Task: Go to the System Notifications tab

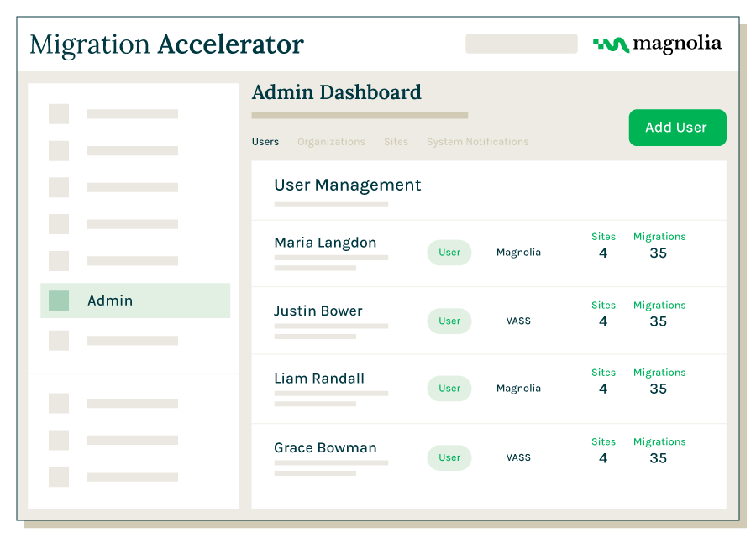Action: (x=477, y=142)
